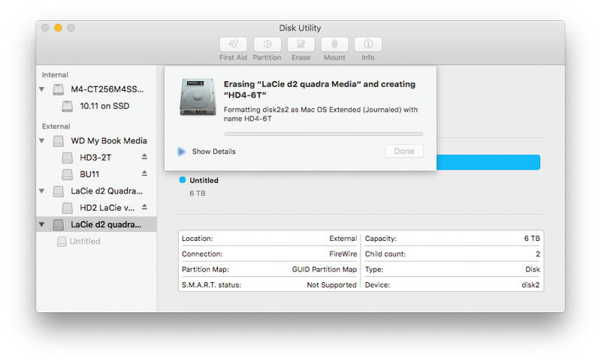The image size is (601, 364).
Task: Select the greyed Untitled volume in sidebar
Action: tap(84, 241)
